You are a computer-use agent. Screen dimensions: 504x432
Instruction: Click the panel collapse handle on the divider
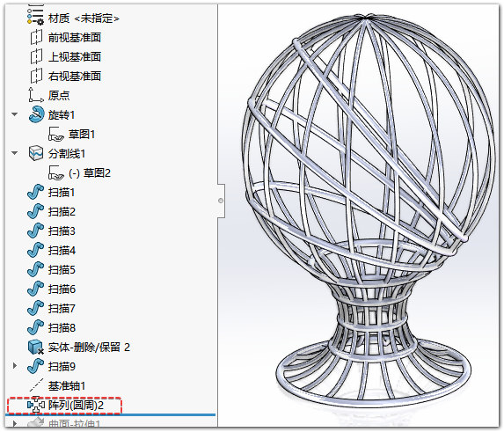pos(221,201)
